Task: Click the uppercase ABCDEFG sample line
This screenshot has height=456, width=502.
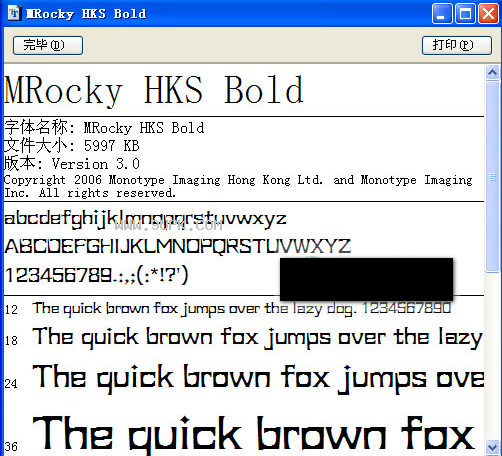Action: [x=177, y=246]
